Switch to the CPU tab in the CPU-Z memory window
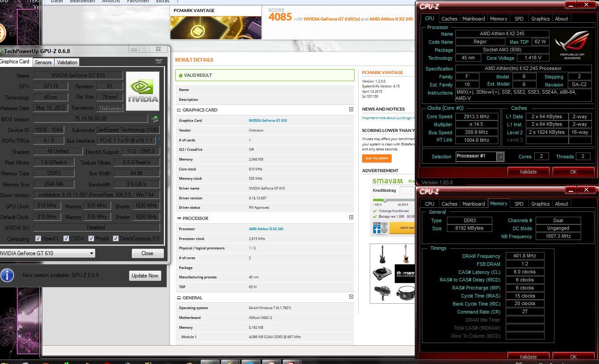599x364 pixels. coord(430,204)
